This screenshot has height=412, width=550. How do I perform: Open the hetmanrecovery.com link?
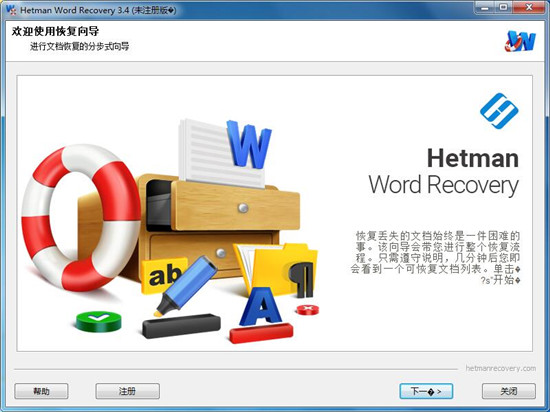501,368
